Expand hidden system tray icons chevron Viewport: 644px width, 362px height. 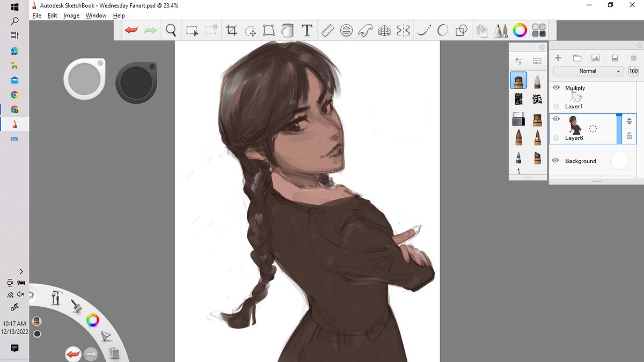[x=20, y=271]
